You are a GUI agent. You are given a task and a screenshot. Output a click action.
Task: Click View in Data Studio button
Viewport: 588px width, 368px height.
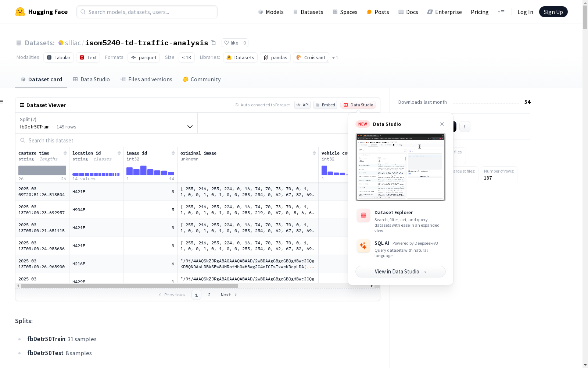click(x=401, y=272)
